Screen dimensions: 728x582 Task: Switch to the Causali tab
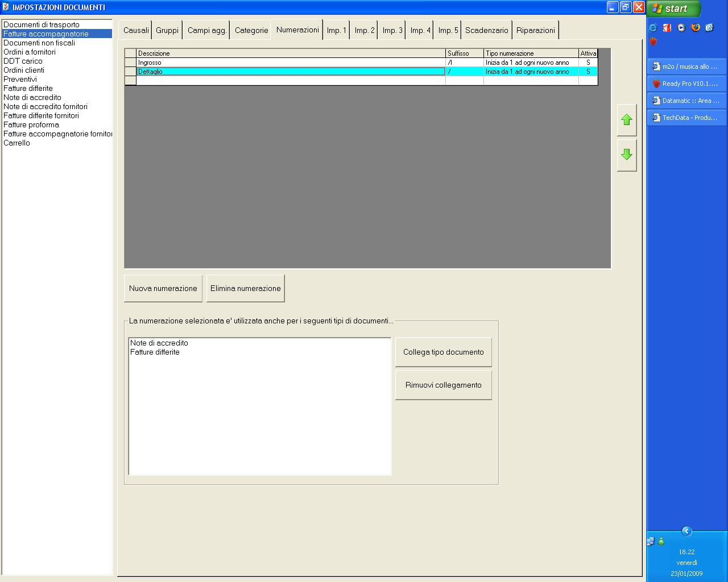pyautogui.click(x=136, y=30)
